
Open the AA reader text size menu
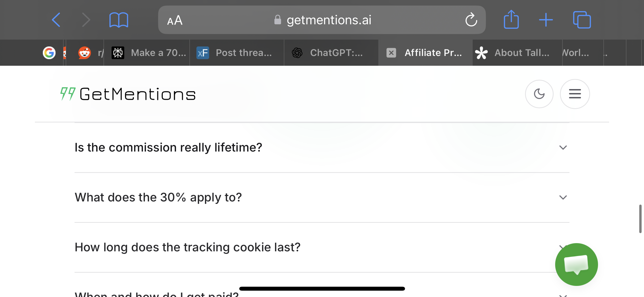[175, 20]
